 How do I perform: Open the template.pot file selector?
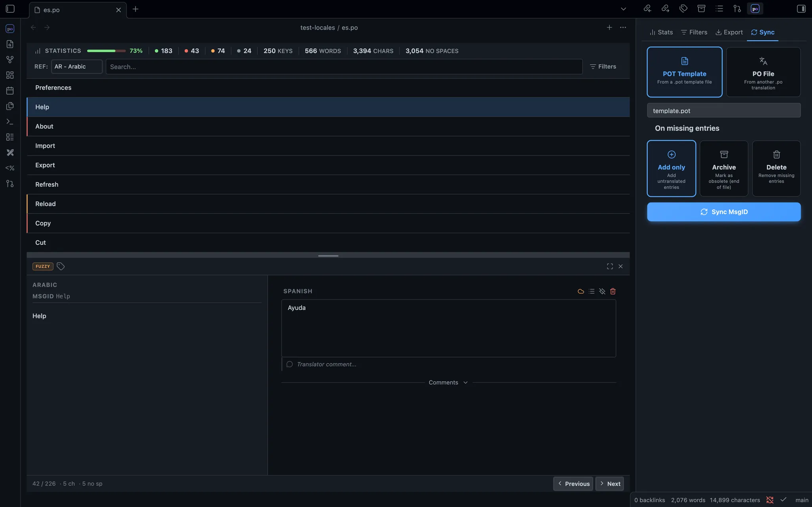tap(724, 110)
